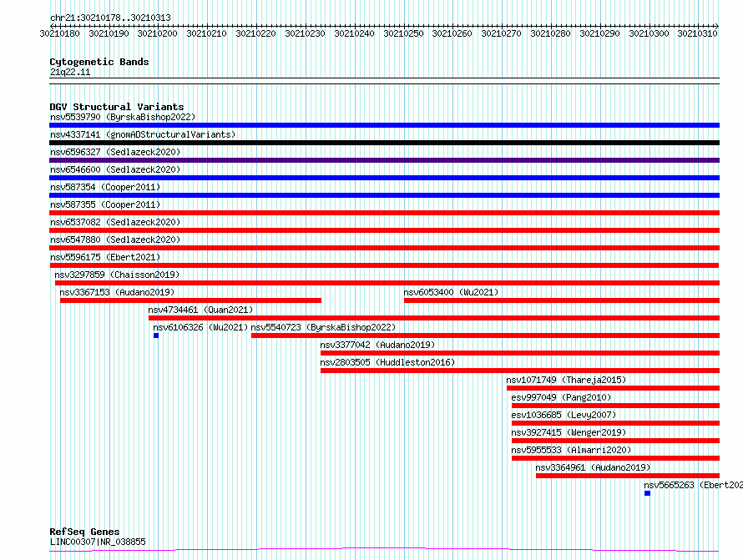Image resolution: width=743 pixels, height=560 pixels.
Task: Select the nsv1071749 (Thareja2015) label
Action: [566, 380]
